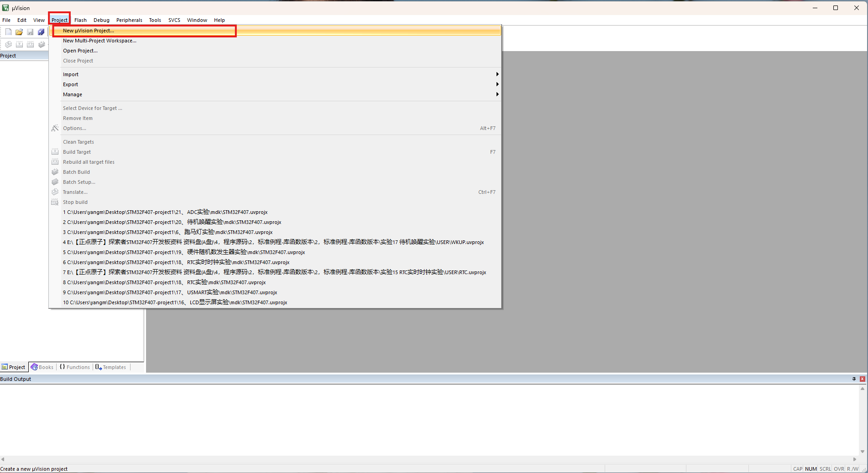Image resolution: width=868 pixels, height=473 pixels.
Task: Select Open Project... from the menu
Action: coord(275,51)
